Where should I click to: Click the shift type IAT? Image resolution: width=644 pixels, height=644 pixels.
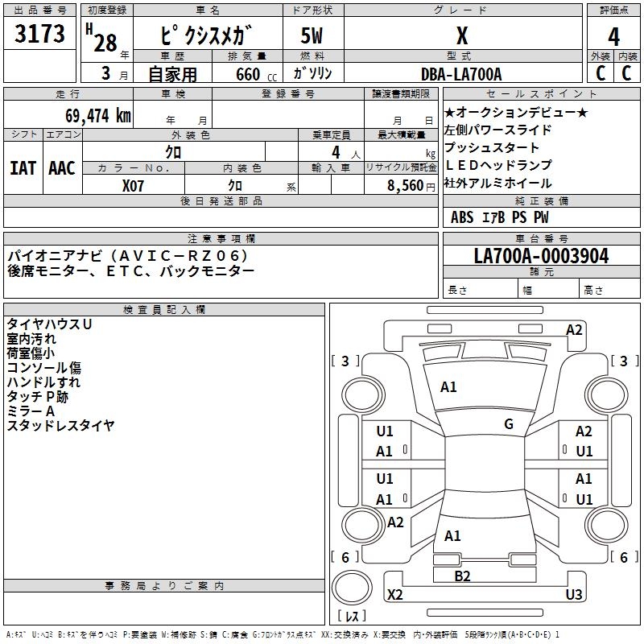23,168
